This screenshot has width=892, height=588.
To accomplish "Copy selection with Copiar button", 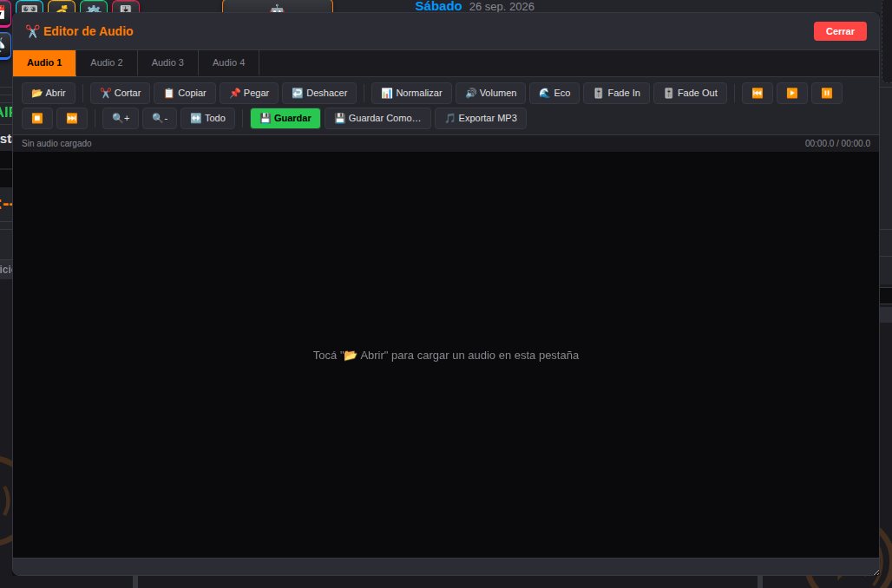I will tap(185, 94).
